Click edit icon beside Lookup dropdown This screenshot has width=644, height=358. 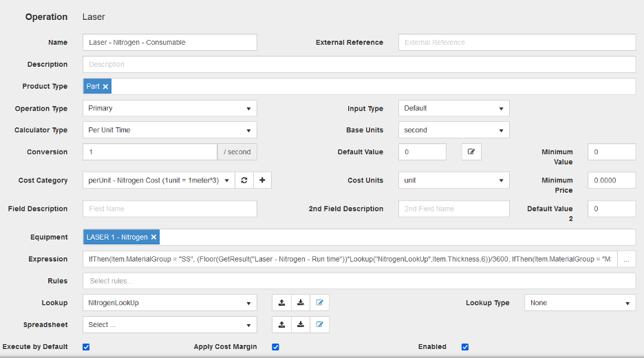click(x=319, y=303)
